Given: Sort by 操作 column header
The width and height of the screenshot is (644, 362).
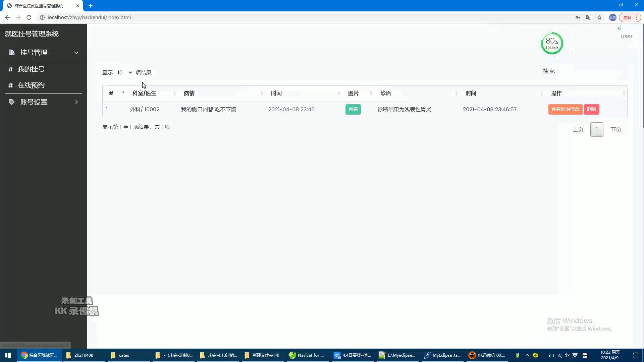Looking at the screenshot, I should click(586, 93).
